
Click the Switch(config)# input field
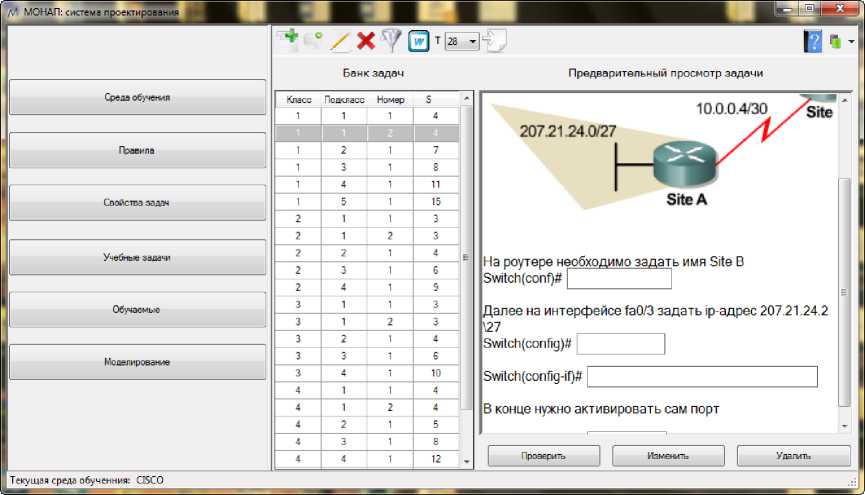pos(621,344)
